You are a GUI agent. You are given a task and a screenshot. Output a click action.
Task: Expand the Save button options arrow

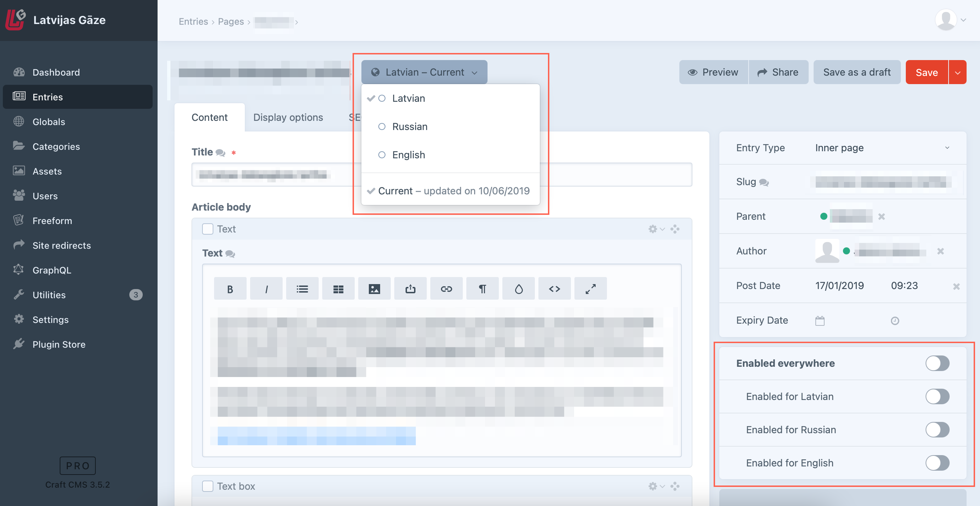coord(958,72)
